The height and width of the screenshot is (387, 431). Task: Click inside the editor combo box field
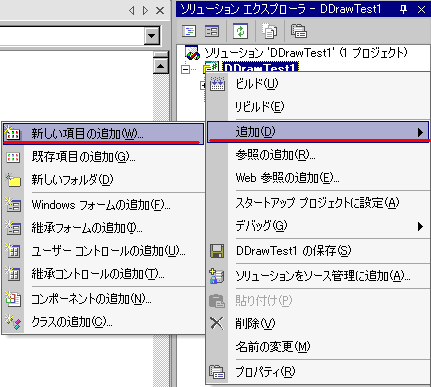coord(72,35)
